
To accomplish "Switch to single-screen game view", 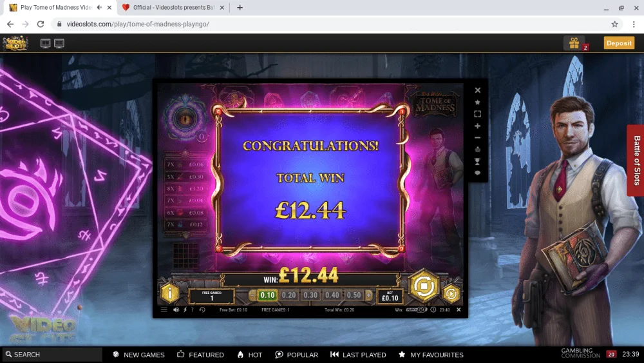I will click(45, 43).
